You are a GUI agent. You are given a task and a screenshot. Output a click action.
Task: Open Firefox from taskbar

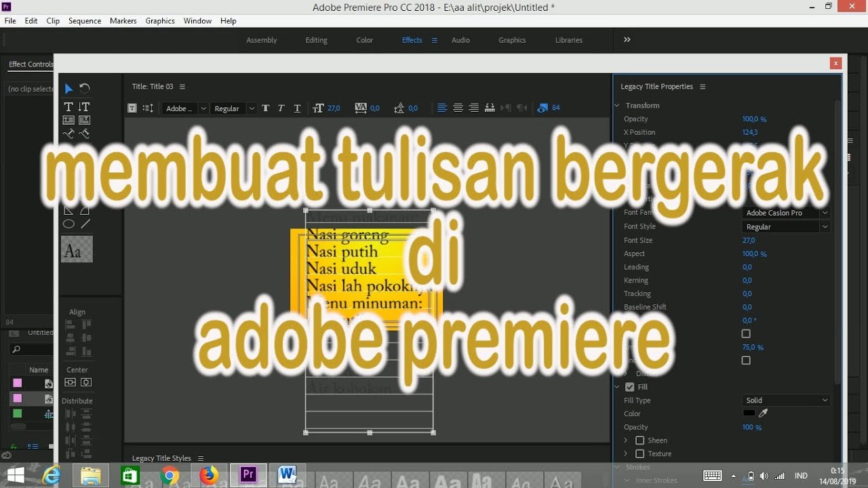click(x=209, y=475)
